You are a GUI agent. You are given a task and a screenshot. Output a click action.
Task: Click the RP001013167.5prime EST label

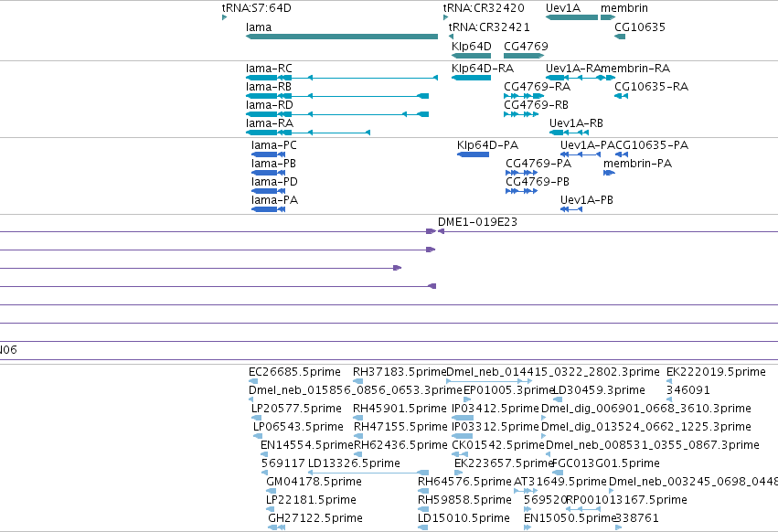click(626, 500)
